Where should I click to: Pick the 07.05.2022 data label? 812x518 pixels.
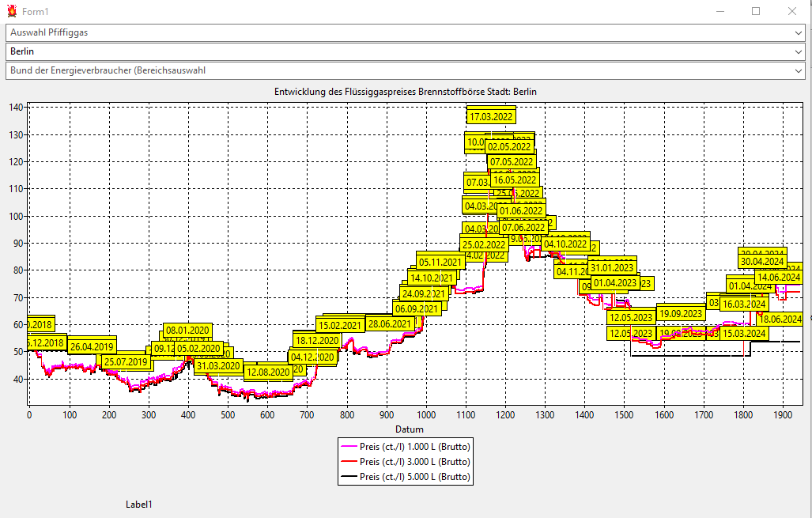tap(512, 162)
